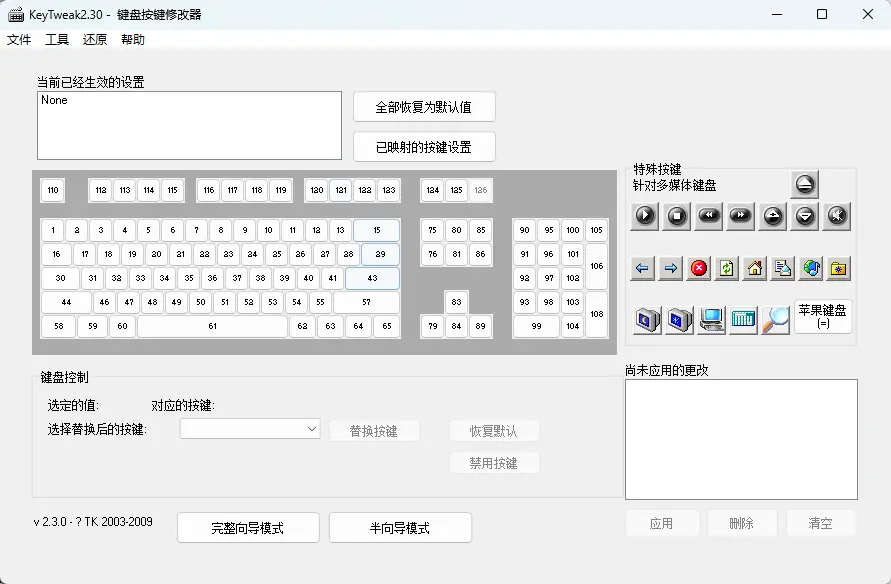Click the 应用 apply button
This screenshot has width=891, height=584.
click(661, 523)
